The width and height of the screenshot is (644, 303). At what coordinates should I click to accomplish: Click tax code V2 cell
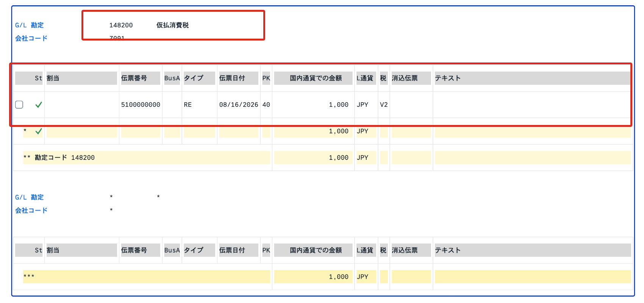(384, 105)
